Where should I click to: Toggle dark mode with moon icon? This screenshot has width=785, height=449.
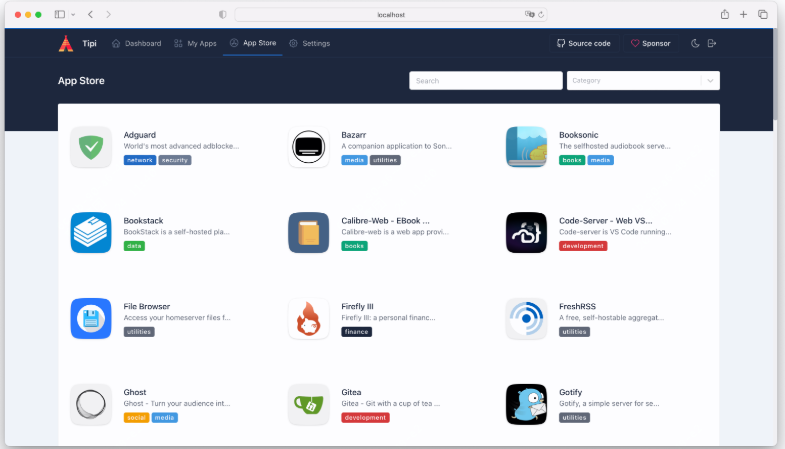[695, 44]
